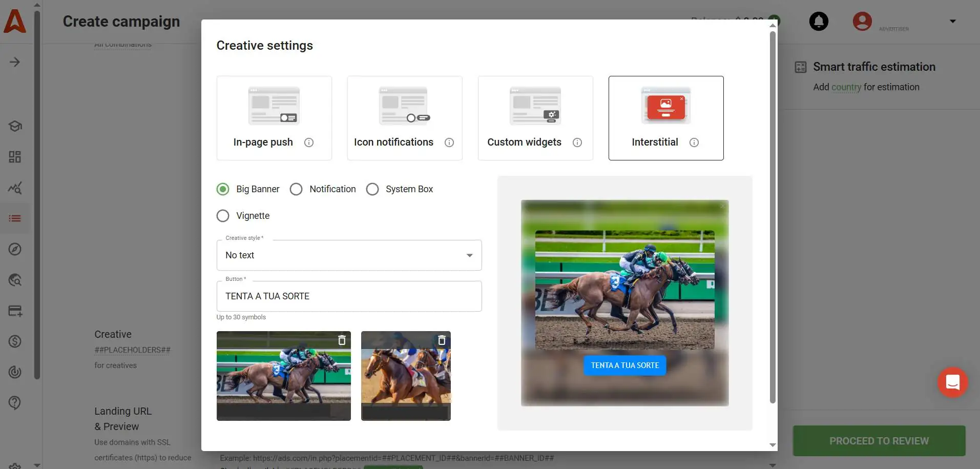Open the settings gear icon at sidebar bottom
The image size is (980, 469).
[x=15, y=464]
